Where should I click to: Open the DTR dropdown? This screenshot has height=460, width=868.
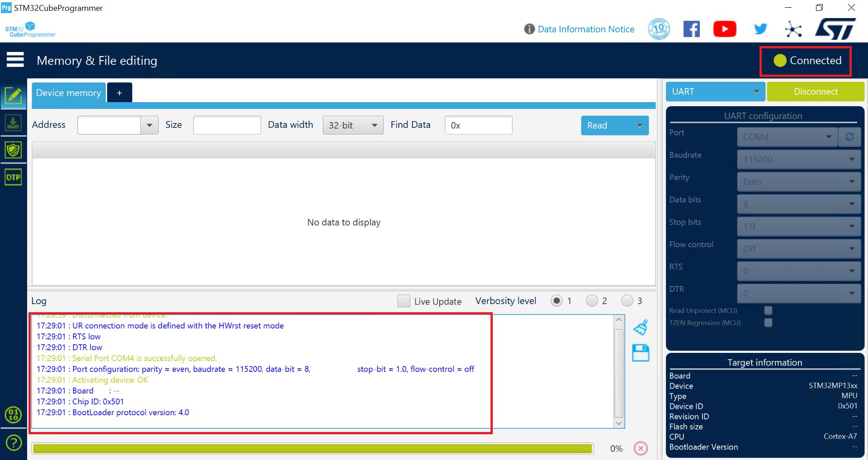point(799,293)
